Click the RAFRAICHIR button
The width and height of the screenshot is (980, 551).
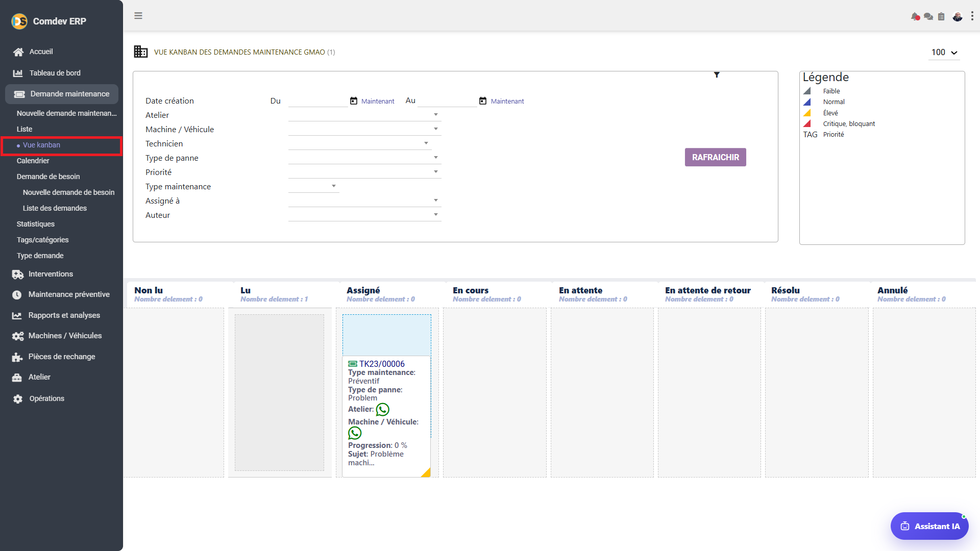[x=716, y=158]
